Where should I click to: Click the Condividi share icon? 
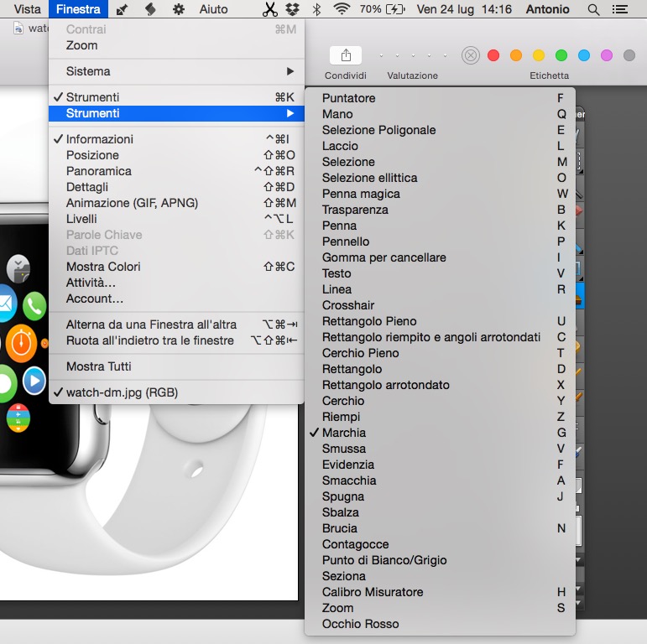[346, 55]
